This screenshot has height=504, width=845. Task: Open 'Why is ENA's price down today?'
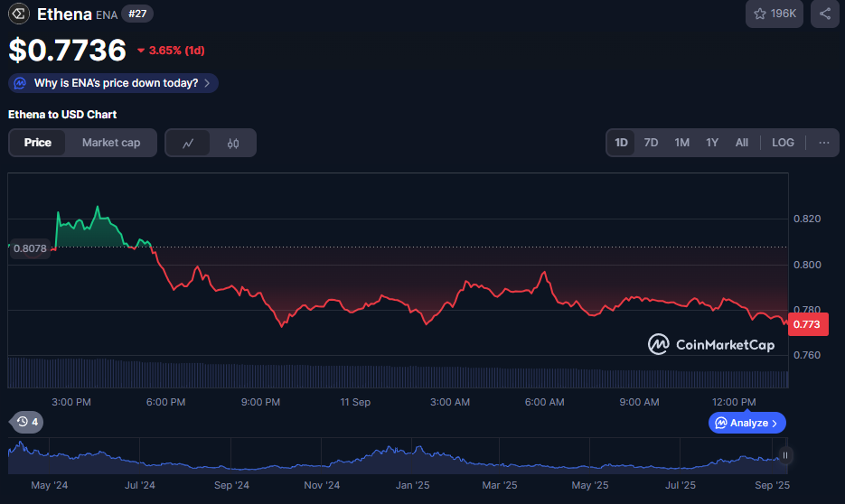113,83
